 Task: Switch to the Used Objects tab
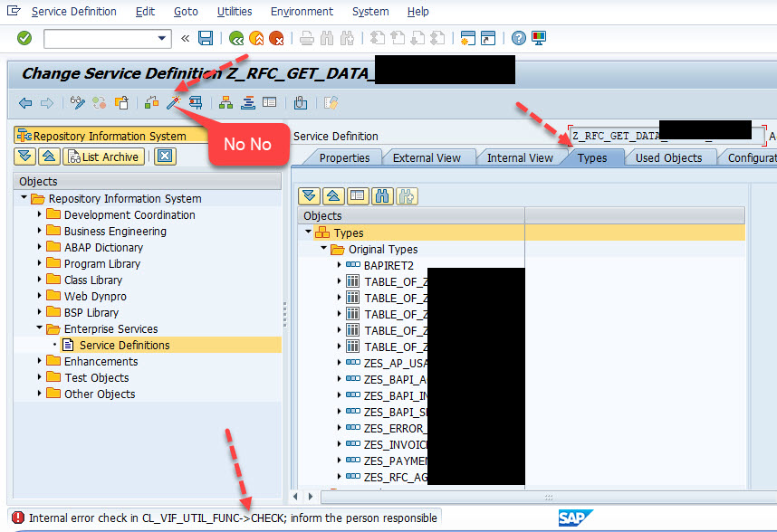click(668, 157)
